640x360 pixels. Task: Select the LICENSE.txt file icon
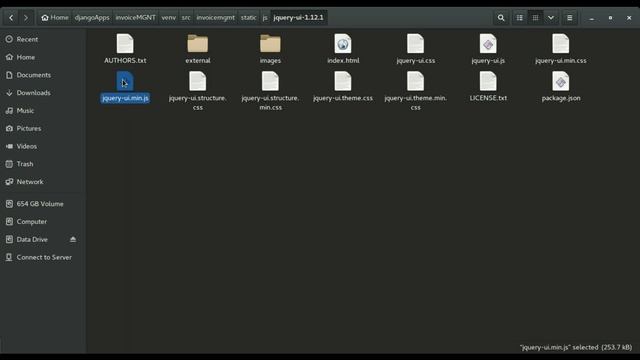pos(488,81)
